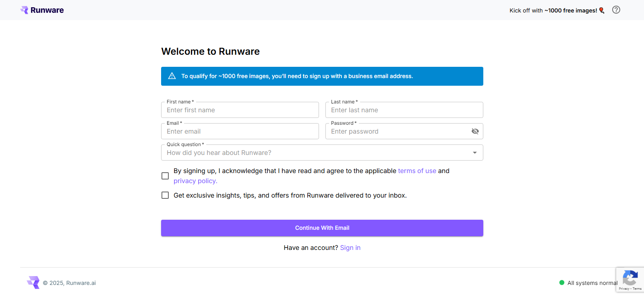Click the warning triangle icon in banner
This screenshot has width=644, height=297.
pyautogui.click(x=172, y=76)
